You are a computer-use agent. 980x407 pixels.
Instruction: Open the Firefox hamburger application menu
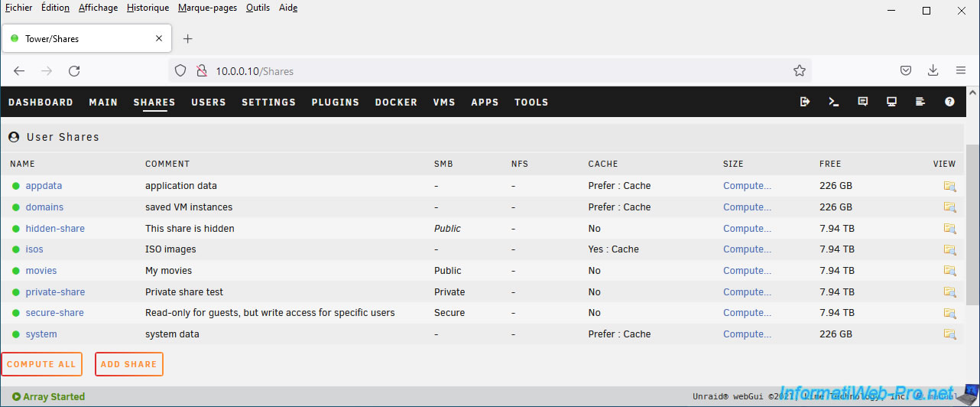coord(961,71)
